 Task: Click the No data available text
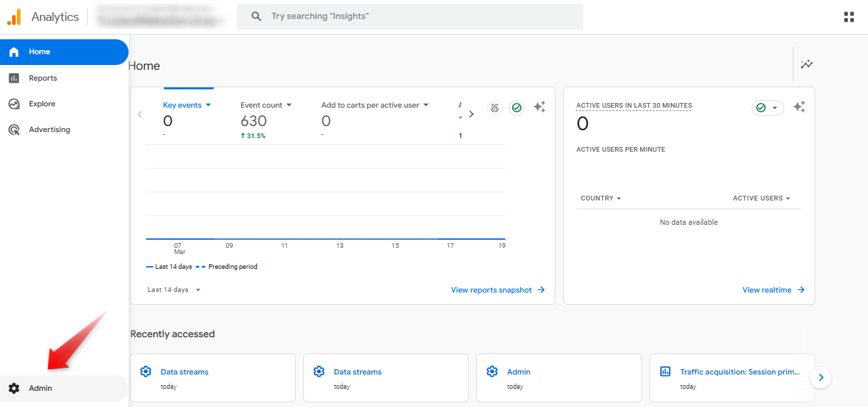[689, 222]
